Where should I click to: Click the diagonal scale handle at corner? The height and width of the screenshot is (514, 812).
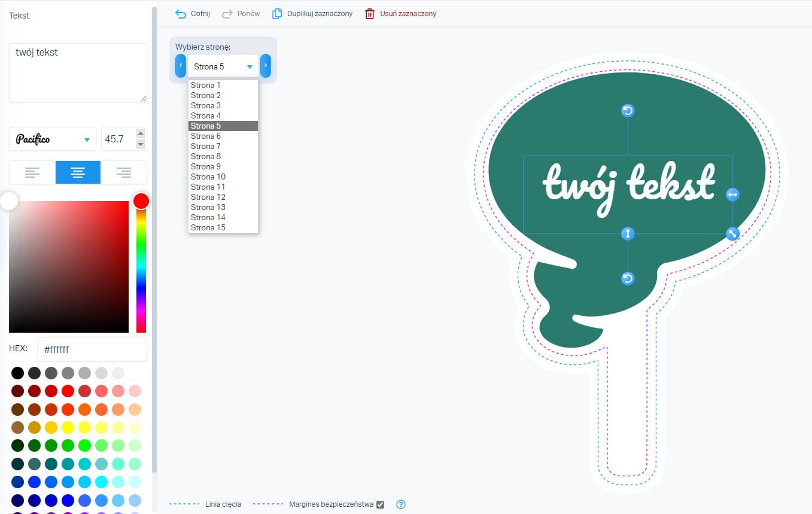pos(732,234)
